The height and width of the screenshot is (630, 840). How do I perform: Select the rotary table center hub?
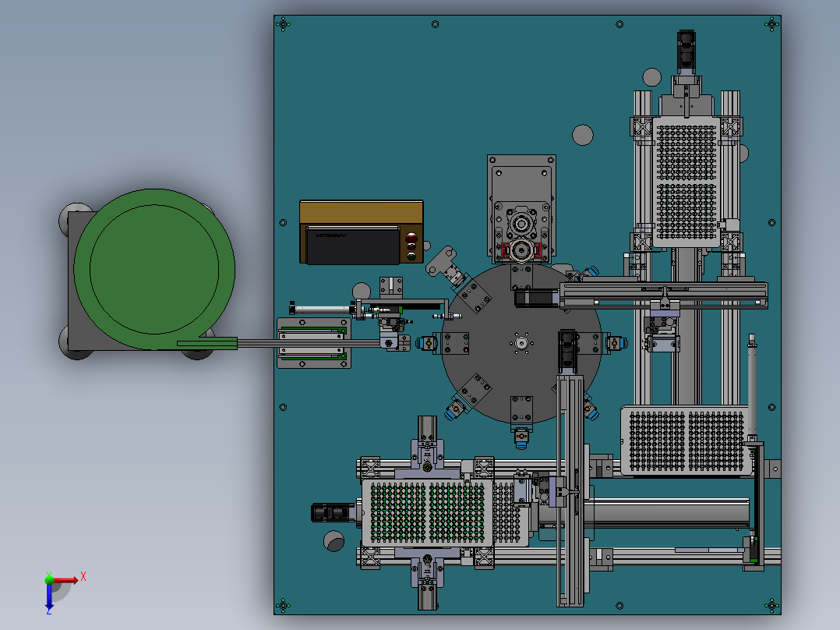pos(521,344)
